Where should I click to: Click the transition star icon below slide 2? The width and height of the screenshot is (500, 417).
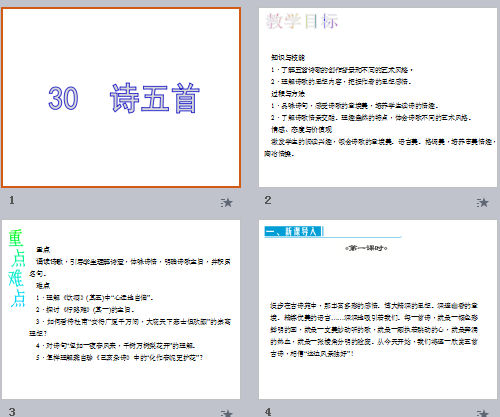coord(482,202)
